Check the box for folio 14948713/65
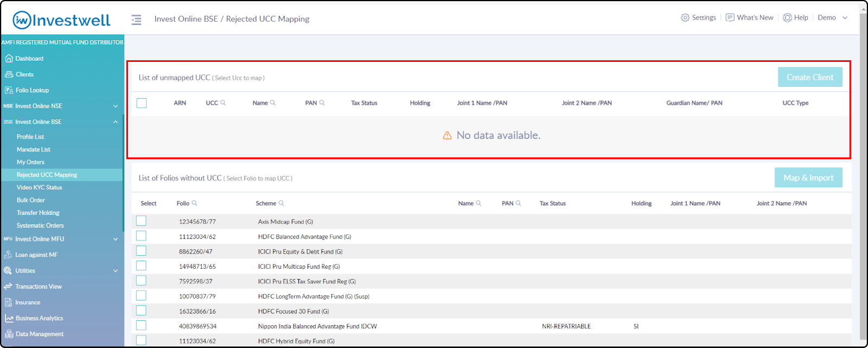The image size is (868, 348). click(141, 266)
